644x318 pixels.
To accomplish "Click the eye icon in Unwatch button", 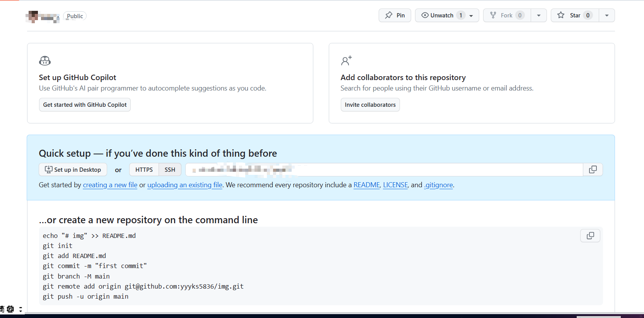I will point(425,15).
